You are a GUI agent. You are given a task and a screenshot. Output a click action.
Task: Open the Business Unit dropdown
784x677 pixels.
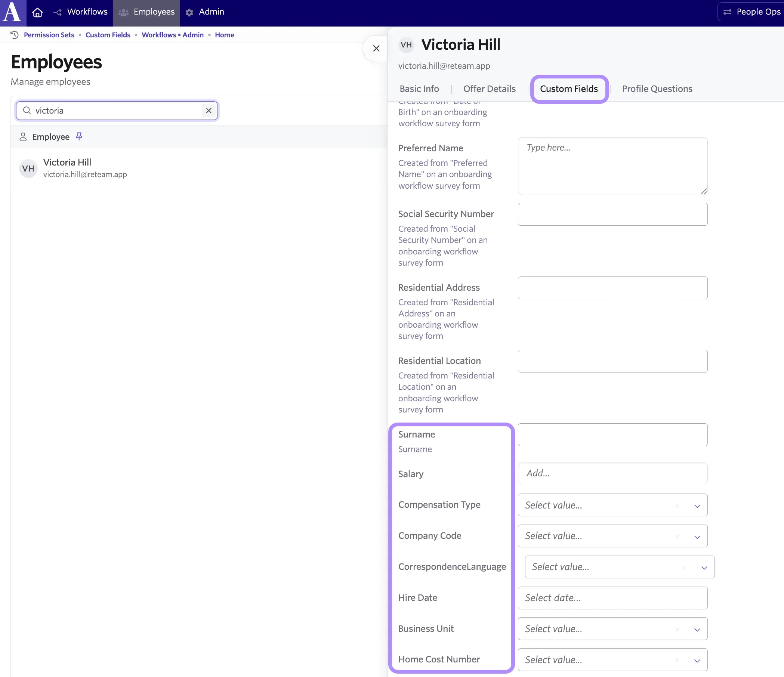(612, 628)
